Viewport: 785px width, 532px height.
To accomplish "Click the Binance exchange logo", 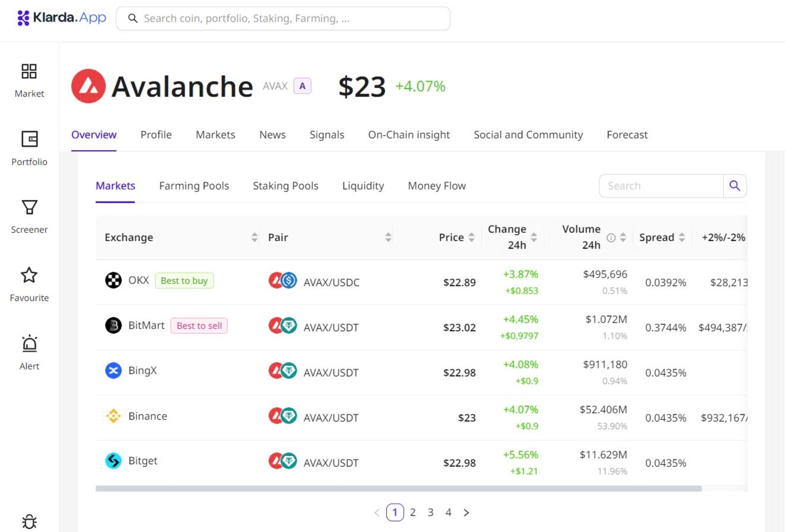I will pyautogui.click(x=113, y=416).
